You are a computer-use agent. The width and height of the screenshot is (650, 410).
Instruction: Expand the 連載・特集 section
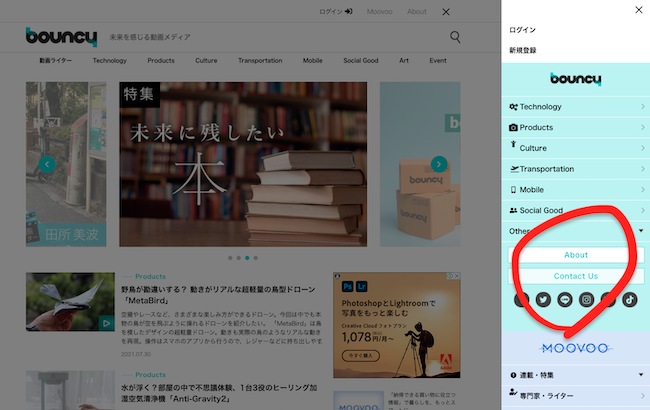(x=641, y=375)
